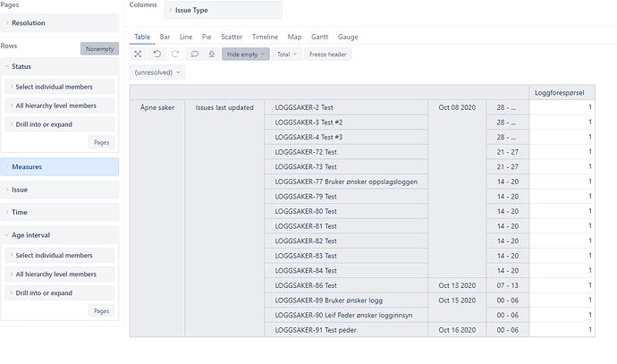Screen dimensions: 617x364
Task: Expand the Measures dimension
Action: click(x=59, y=167)
